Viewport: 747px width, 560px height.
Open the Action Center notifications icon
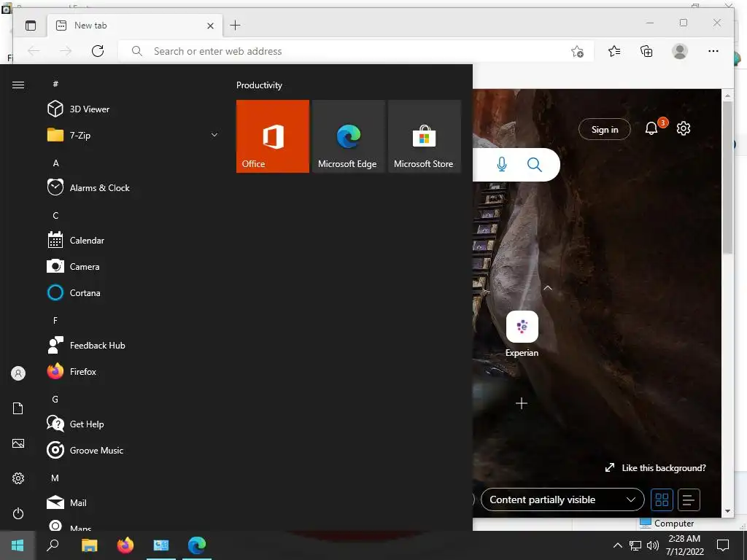(723, 545)
